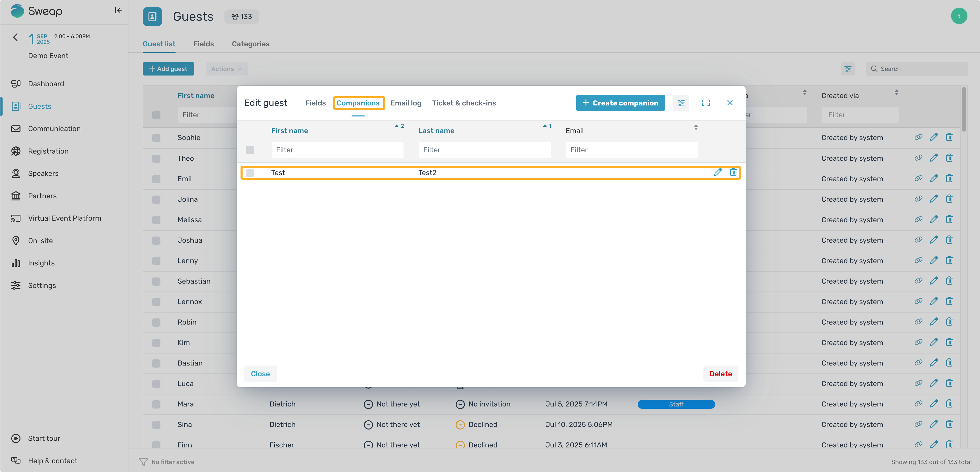Screen dimensions: 980x472
Task: Click the red Delete button
Action: coord(721,374)
